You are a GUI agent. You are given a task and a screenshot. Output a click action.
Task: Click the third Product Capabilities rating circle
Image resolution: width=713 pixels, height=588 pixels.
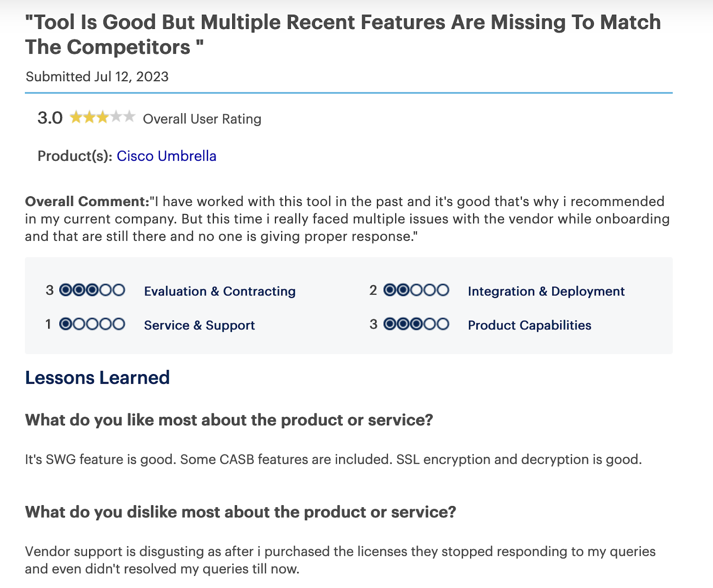click(x=416, y=324)
